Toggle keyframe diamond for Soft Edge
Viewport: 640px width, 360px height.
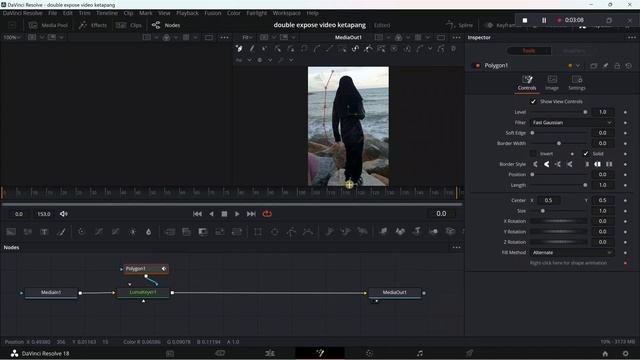coord(625,133)
